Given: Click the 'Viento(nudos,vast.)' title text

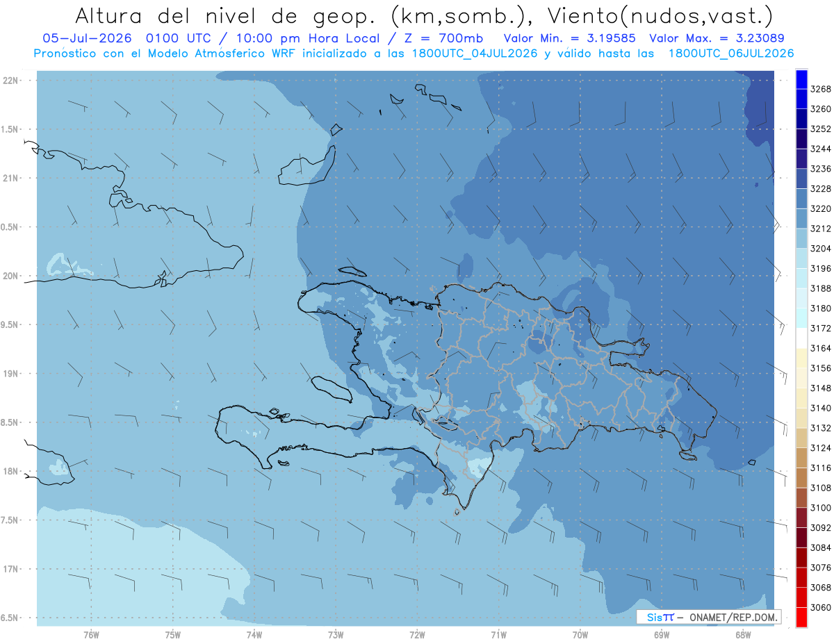Looking at the screenshot, I should (660, 15).
